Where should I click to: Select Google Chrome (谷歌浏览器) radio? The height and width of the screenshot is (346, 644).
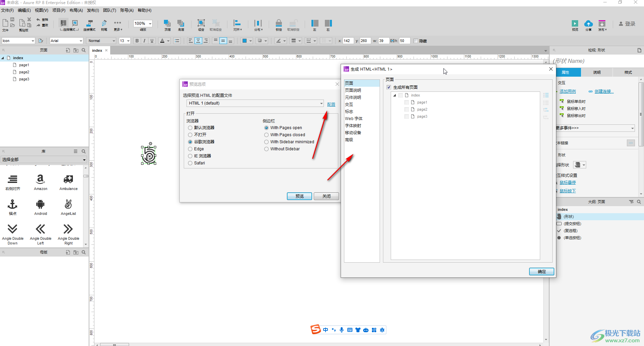coord(190,142)
